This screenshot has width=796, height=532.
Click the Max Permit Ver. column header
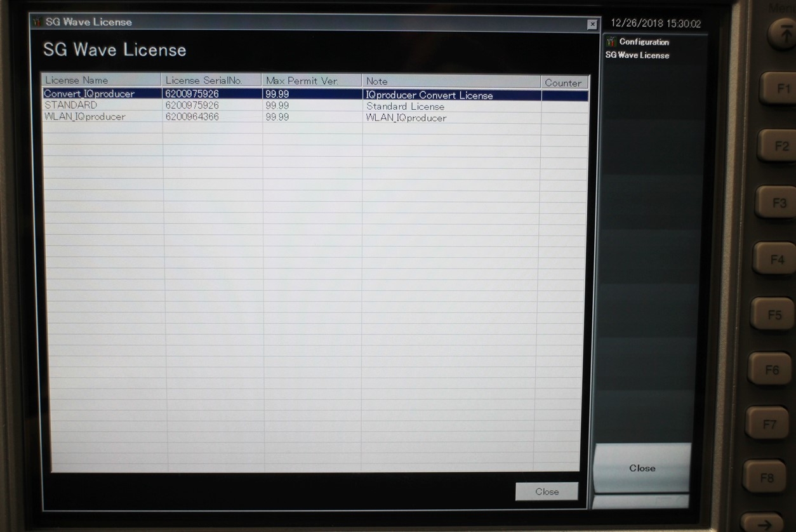coord(312,81)
